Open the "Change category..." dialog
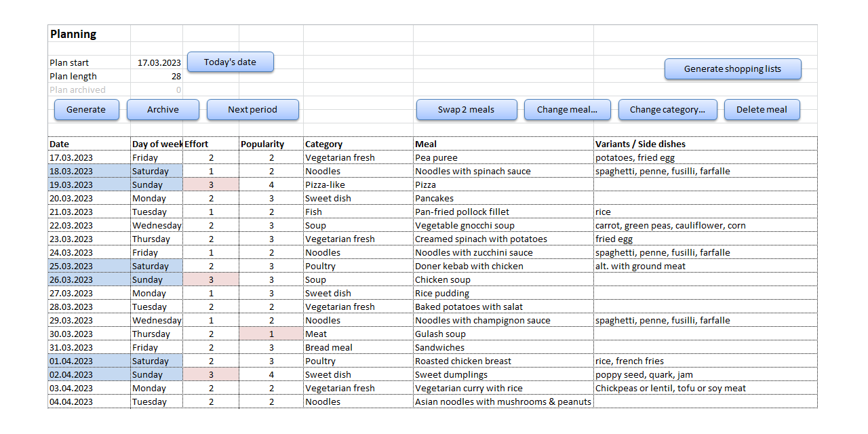868x434 pixels. click(667, 109)
